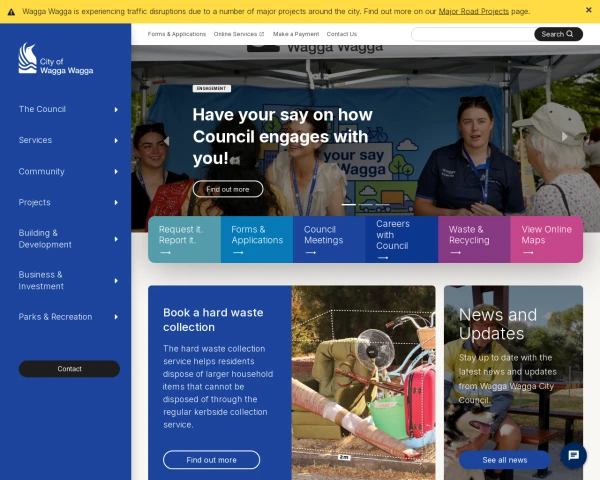The image size is (600, 480).
Task: Click the ENGAGEMENT tag label
Action: tap(212, 88)
